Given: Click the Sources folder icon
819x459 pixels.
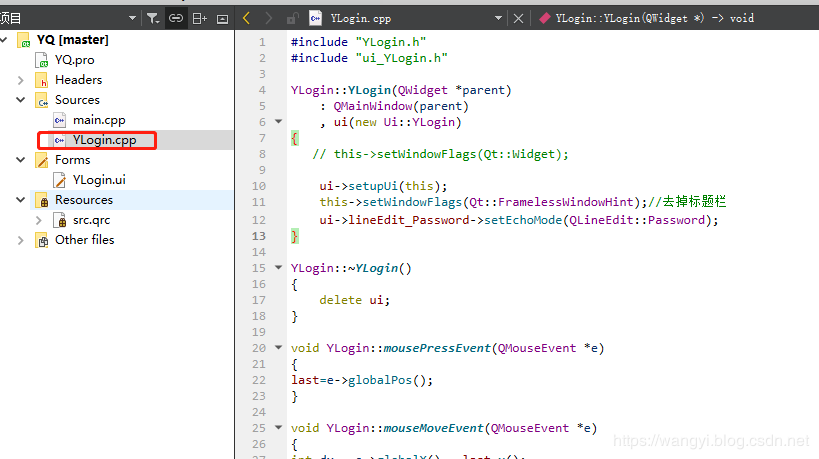Looking at the screenshot, I should click(x=42, y=100).
